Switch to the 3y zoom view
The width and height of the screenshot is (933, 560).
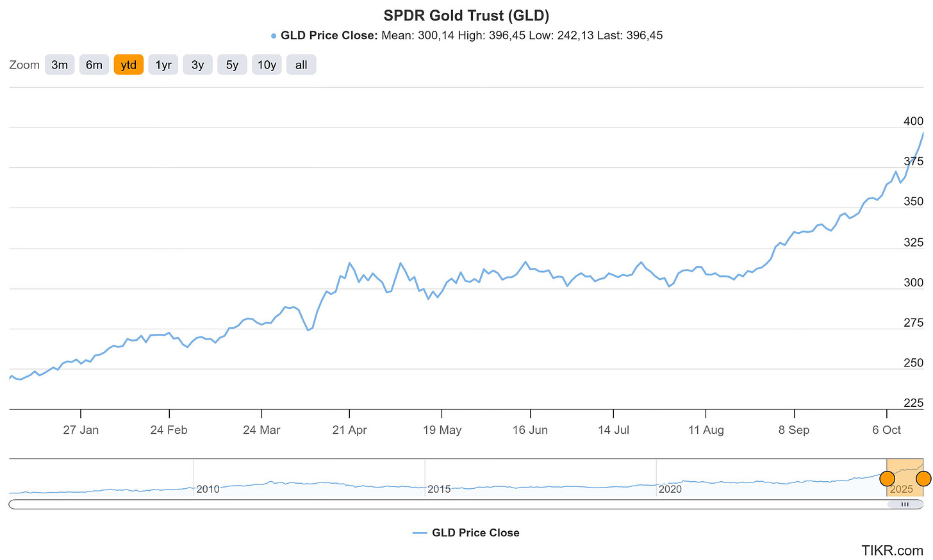pos(197,64)
